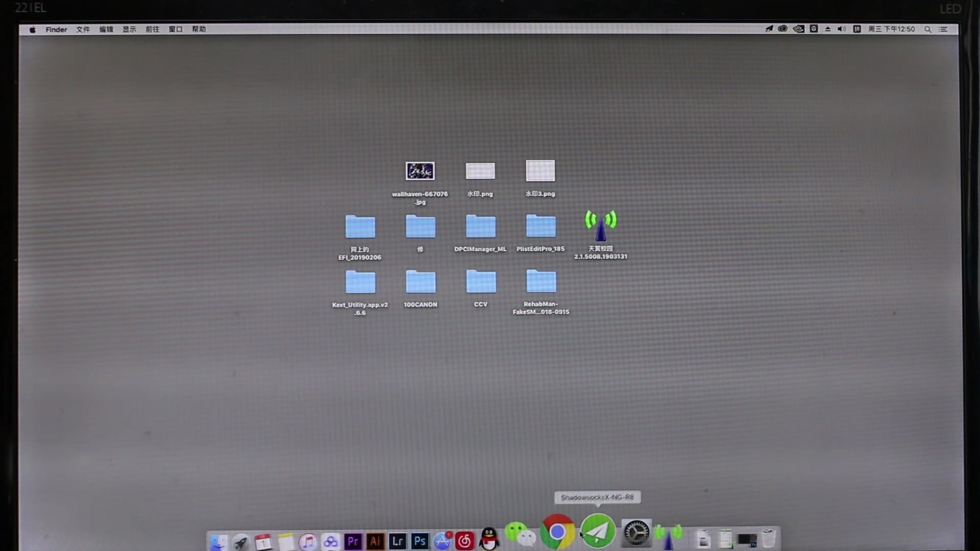Click search icon in menu bar
The width and height of the screenshot is (980, 551).
929,29
